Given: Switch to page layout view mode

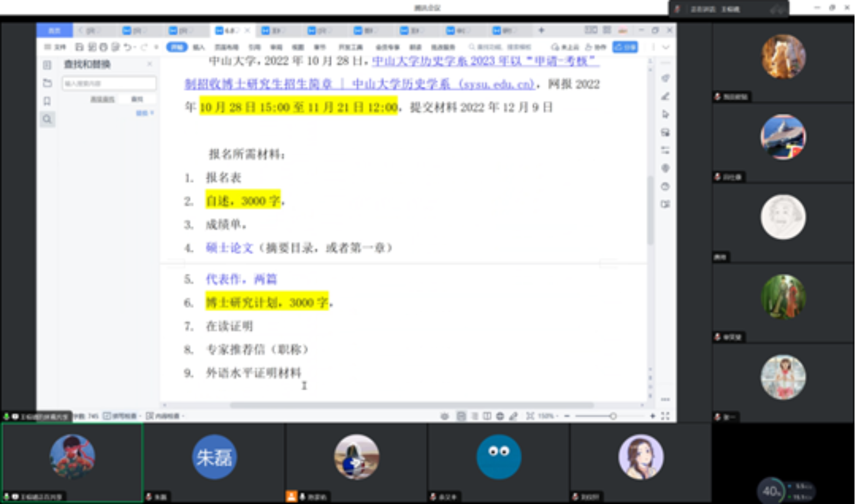Looking at the screenshot, I should pos(461,416).
